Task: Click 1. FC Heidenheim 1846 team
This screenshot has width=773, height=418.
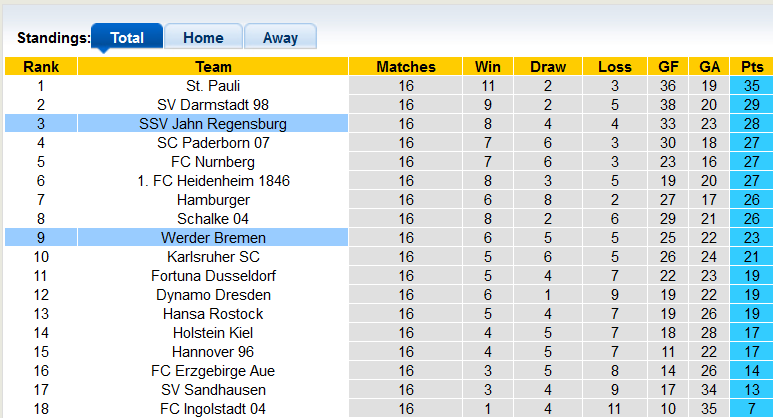Action: click(x=213, y=181)
